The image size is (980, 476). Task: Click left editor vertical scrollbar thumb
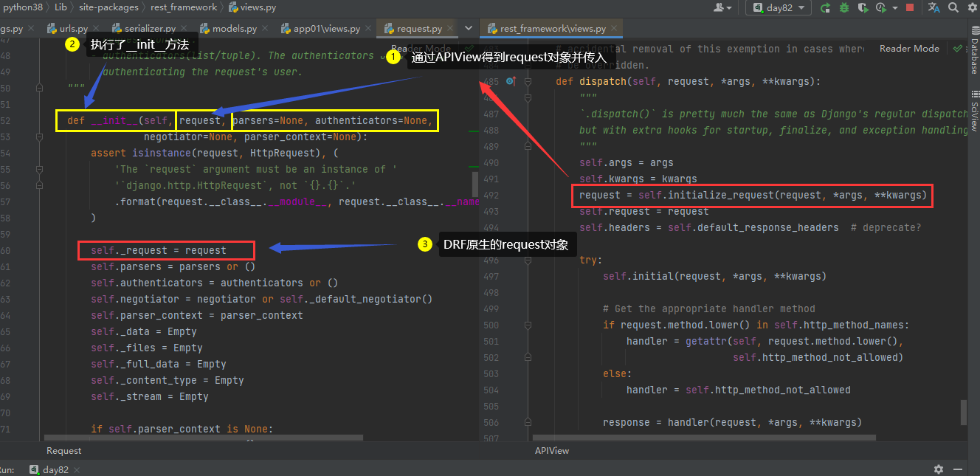[x=475, y=183]
